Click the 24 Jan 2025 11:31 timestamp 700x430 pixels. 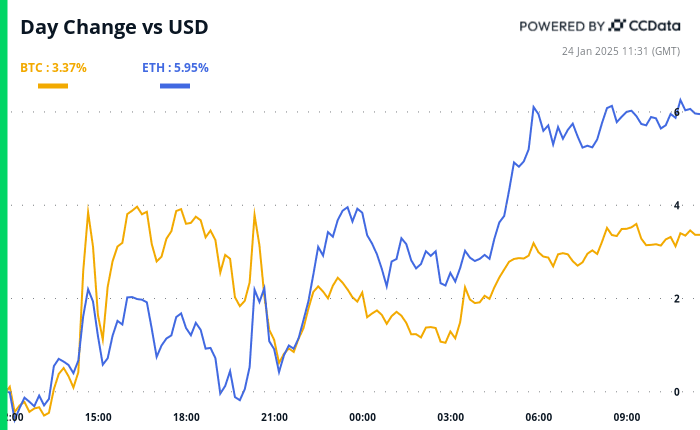pyautogui.click(x=622, y=52)
